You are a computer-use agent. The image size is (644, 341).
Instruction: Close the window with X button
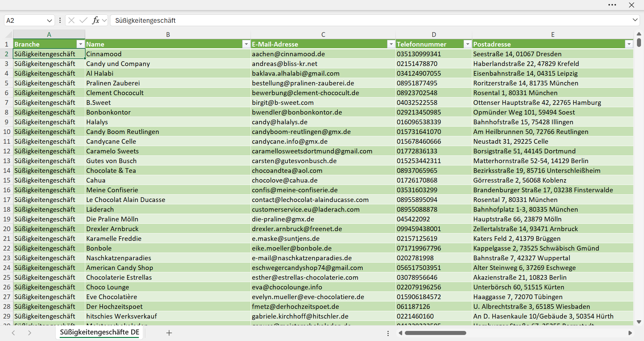[632, 5]
